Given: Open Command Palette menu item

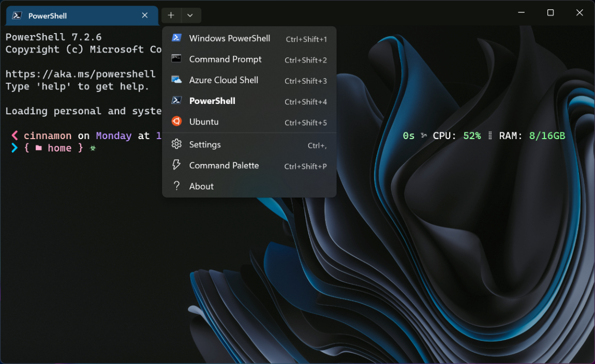Looking at the screenshot, I should point(224,165).
